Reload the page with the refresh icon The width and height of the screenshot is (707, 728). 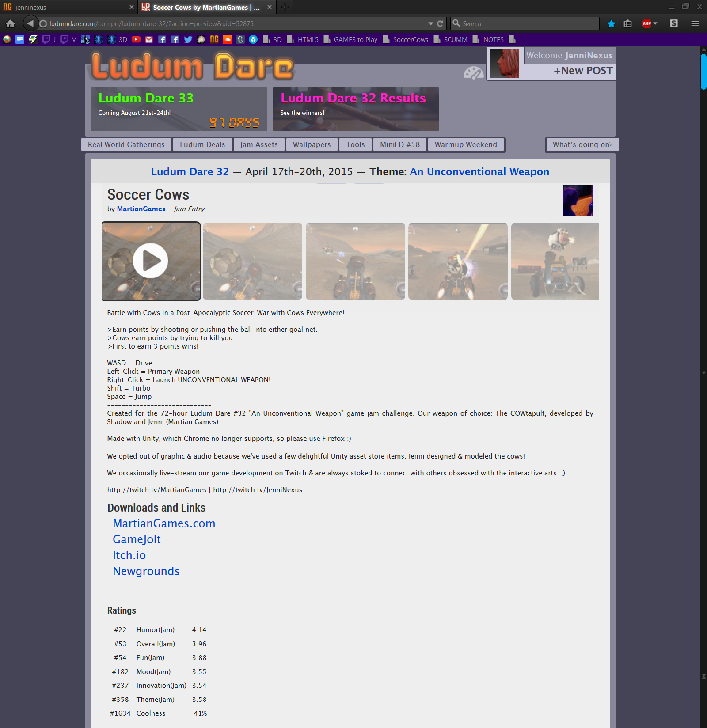(440, 23)
